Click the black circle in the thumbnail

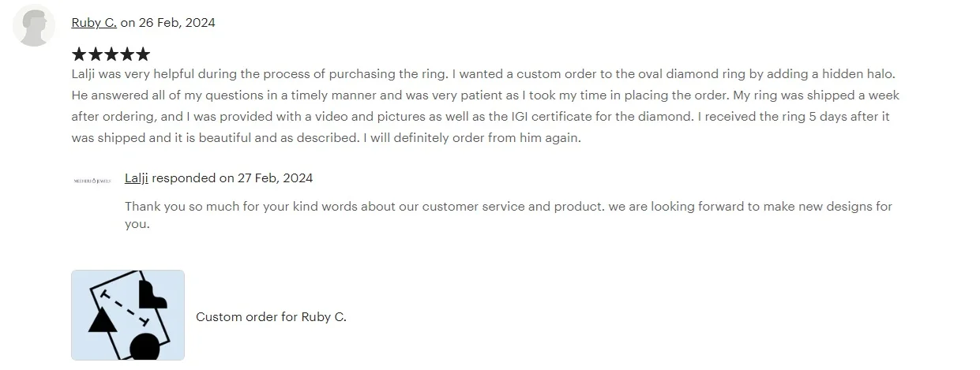click(145, 346)
